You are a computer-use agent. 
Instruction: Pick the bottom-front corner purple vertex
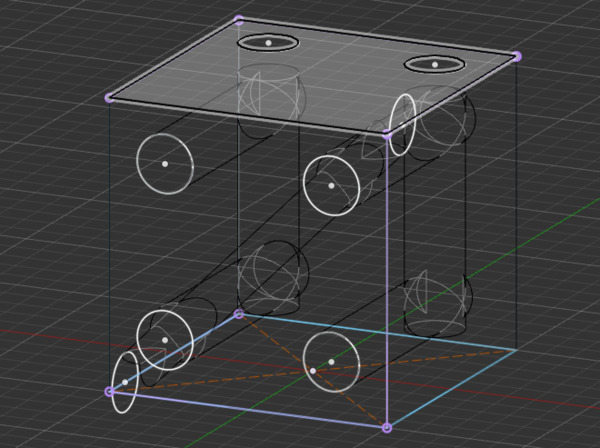click(x=387, y=428)
